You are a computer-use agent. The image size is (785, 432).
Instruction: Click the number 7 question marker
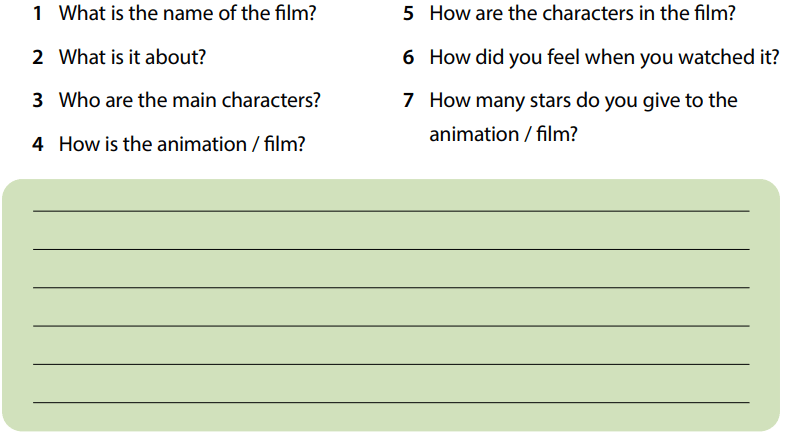409,101
